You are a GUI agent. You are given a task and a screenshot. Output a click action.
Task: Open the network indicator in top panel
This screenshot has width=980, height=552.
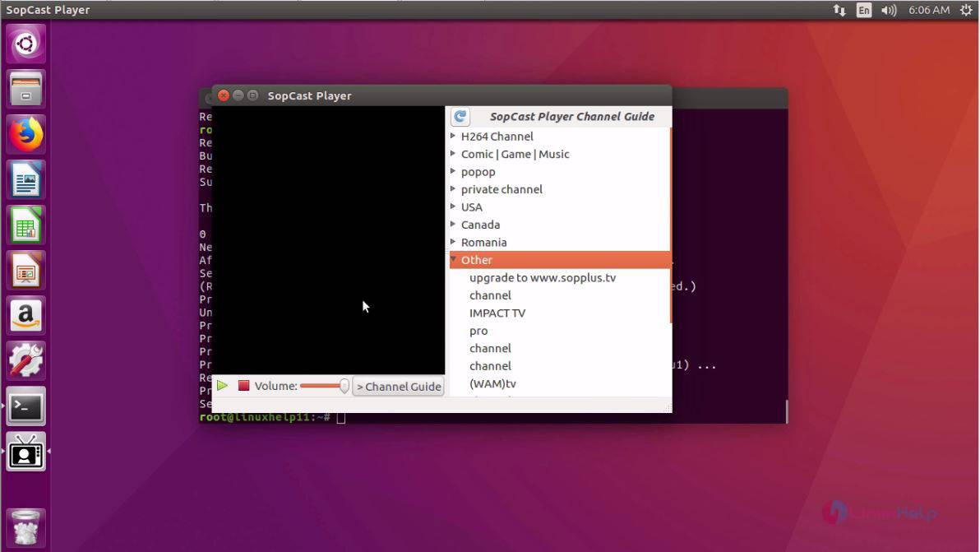(x=839, y=10)
